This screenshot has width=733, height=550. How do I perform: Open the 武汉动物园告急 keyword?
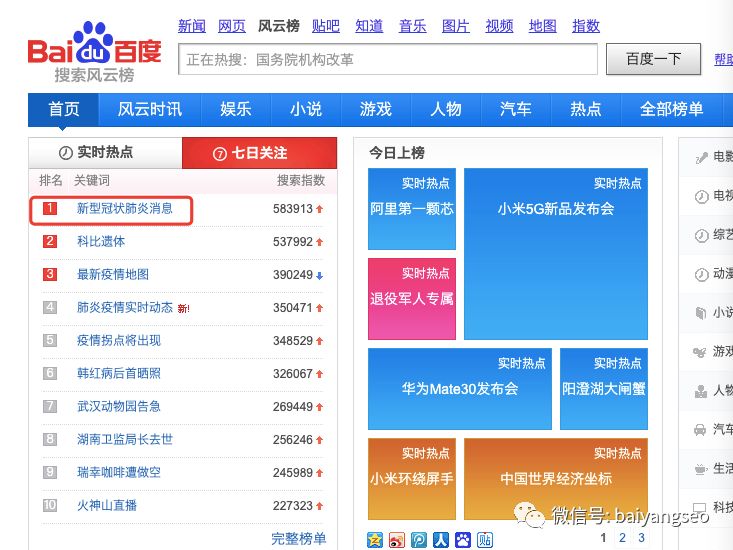(x=119, y=407)
